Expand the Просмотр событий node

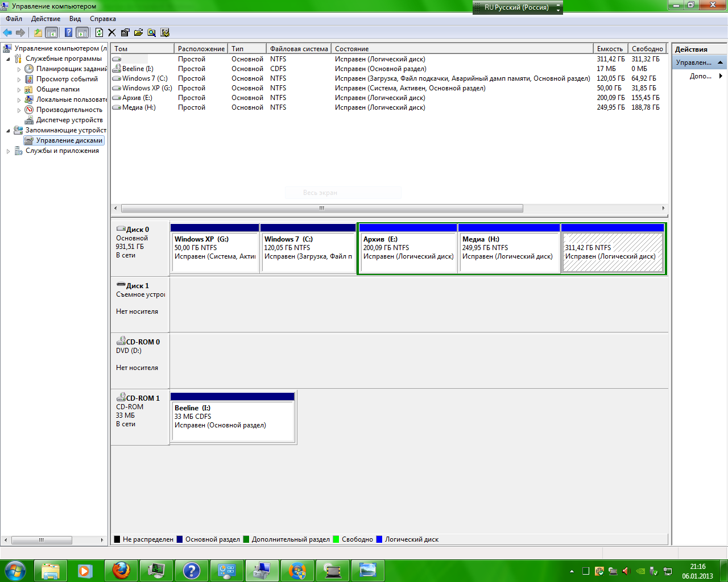point(19,79)
